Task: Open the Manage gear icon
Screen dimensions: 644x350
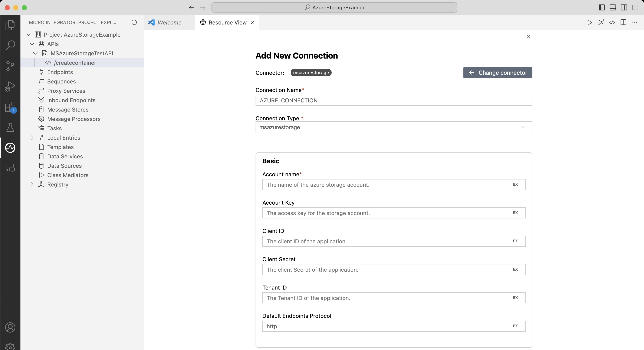Action: click(10, 346)
